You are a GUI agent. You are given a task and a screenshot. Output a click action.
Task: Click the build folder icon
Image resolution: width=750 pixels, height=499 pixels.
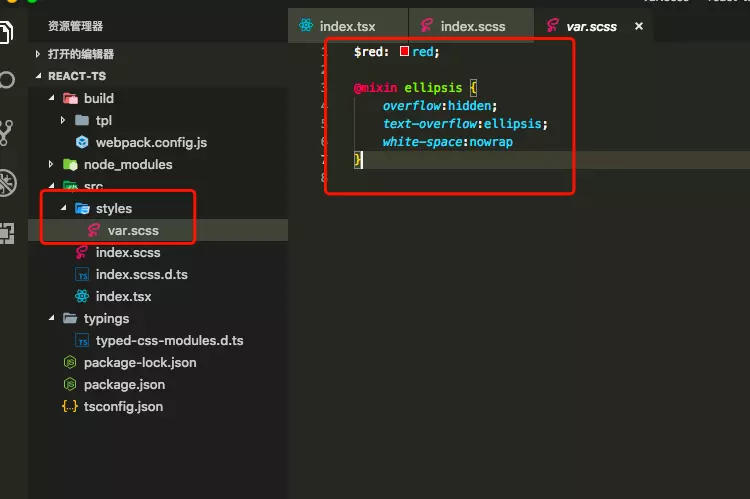70,99
